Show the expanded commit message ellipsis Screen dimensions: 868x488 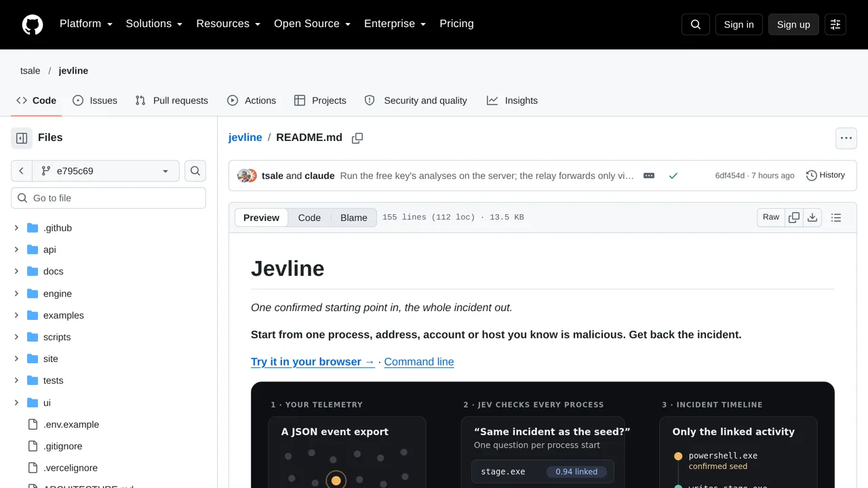click(x=649, y=176)
